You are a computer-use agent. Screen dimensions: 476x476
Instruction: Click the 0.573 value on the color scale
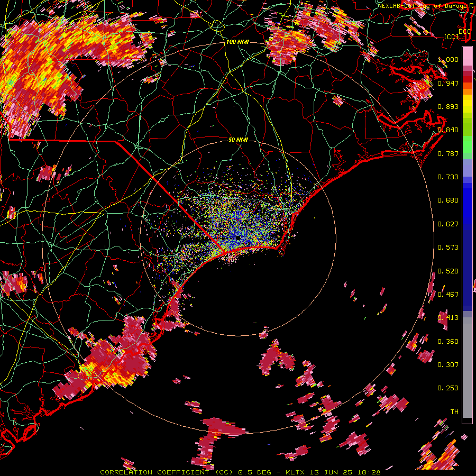click(448, 248)
